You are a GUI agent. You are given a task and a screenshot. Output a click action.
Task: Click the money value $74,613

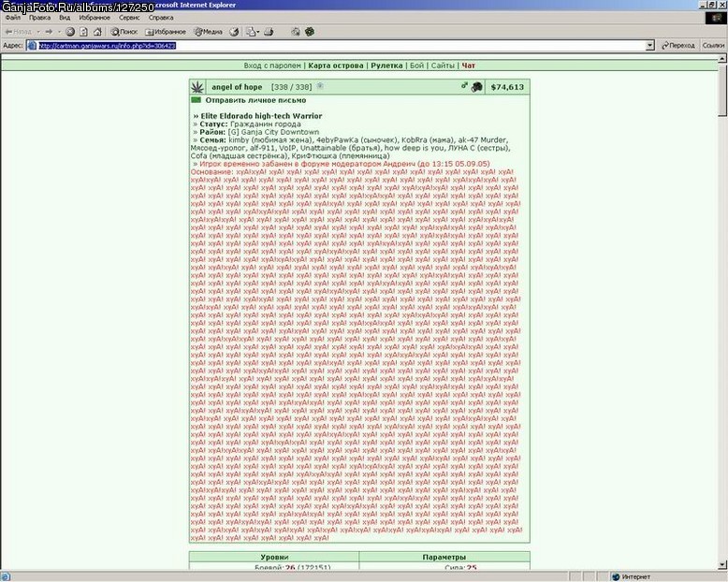pos(507,87)
